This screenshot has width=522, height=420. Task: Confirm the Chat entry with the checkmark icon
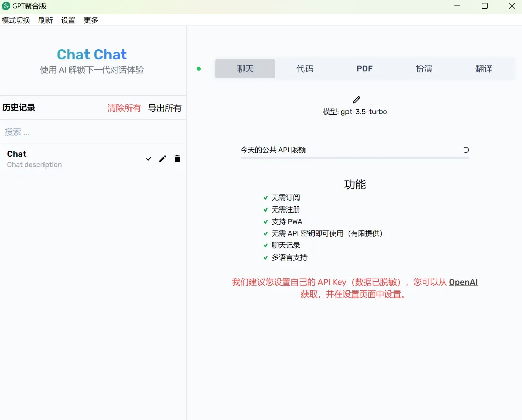pyautogui.click(x=149, y=159)
